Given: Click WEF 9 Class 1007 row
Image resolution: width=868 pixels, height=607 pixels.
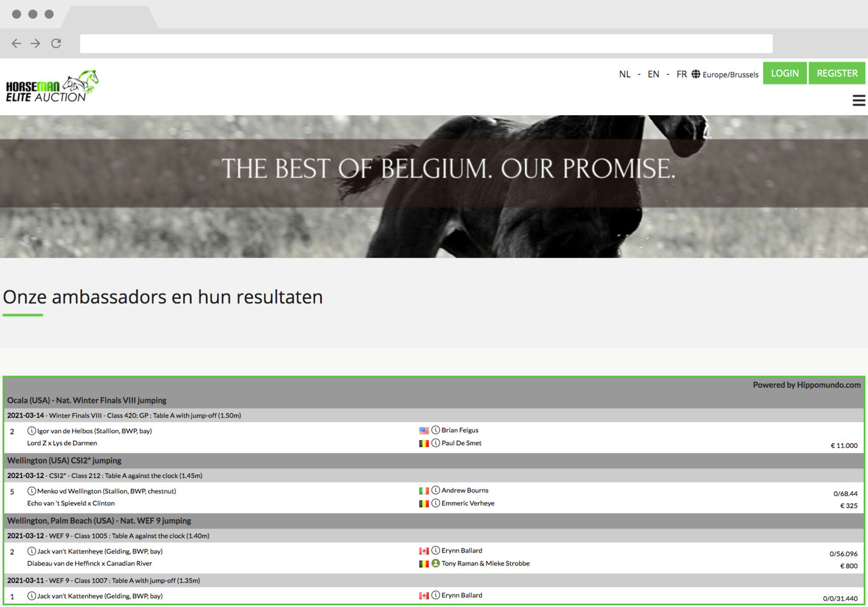Looking at the screenshot, I should point(434,580).
